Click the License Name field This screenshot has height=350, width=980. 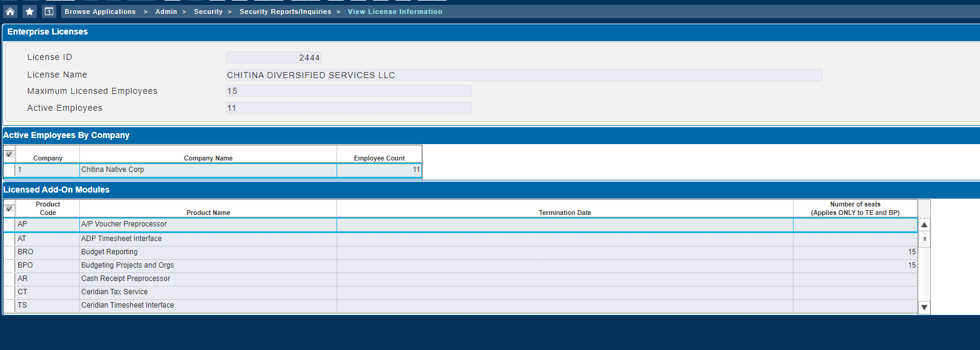click(x=524, y=75)
